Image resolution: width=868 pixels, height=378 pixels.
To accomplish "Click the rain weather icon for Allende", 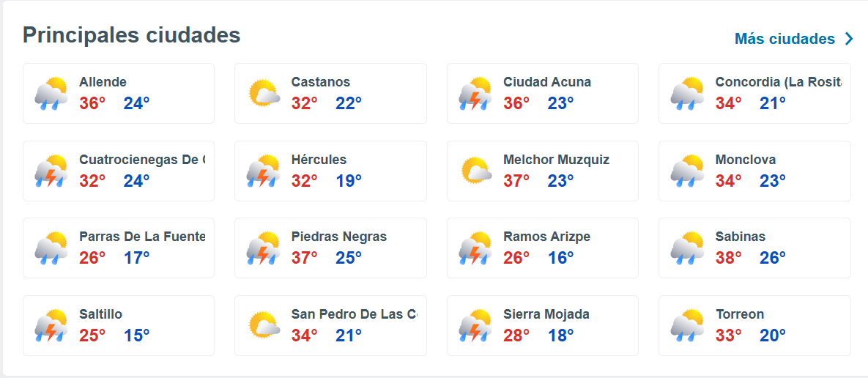I will tap(51, 94).
